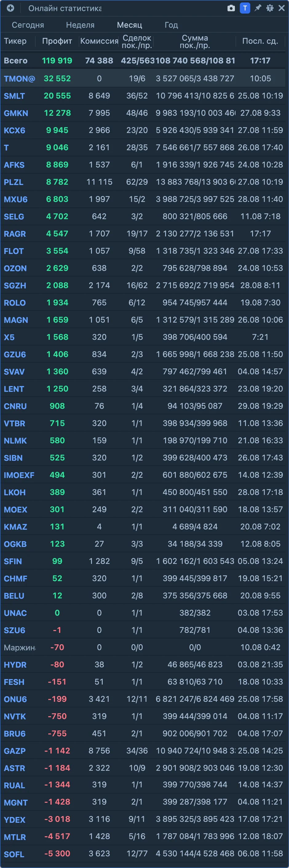Select the GZU6 ticker
289x868 pixels.
click(15, 355)
